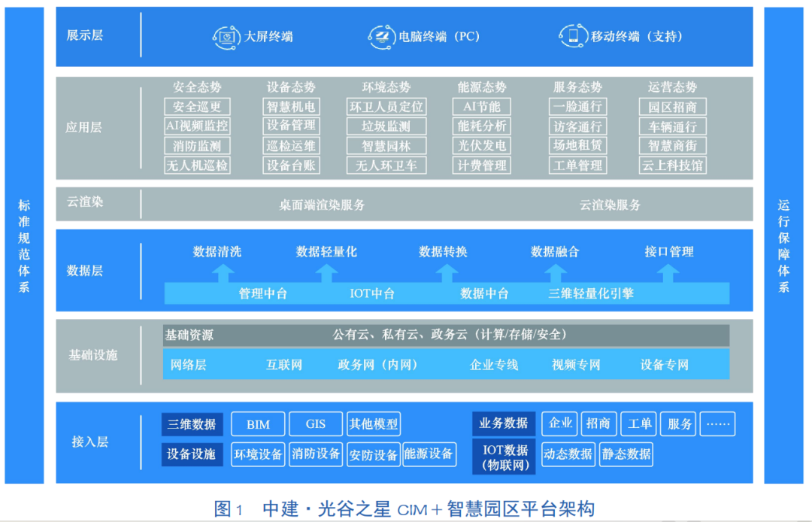Screen dimensions: 812x522
Task: Select the 其他模型 box
Action: [x=374, y=424]
